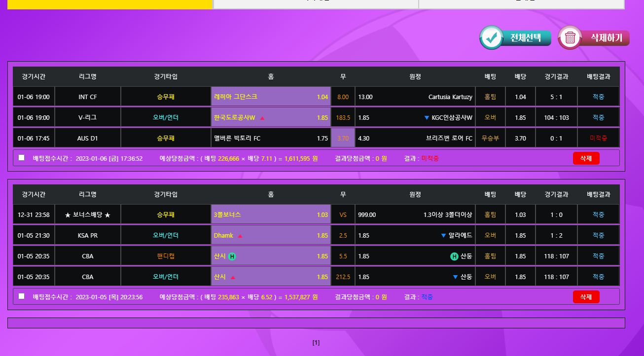This screenshot has width=644, height=356.
Task: Click green H handicap icon beside 산둥
Action: (x=454, y=256)
